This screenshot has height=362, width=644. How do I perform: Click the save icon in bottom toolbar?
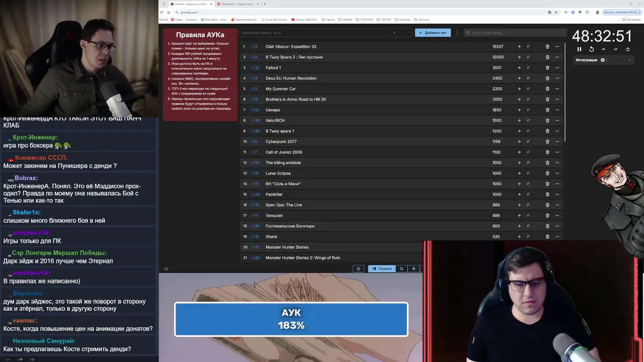pos(358,268)
